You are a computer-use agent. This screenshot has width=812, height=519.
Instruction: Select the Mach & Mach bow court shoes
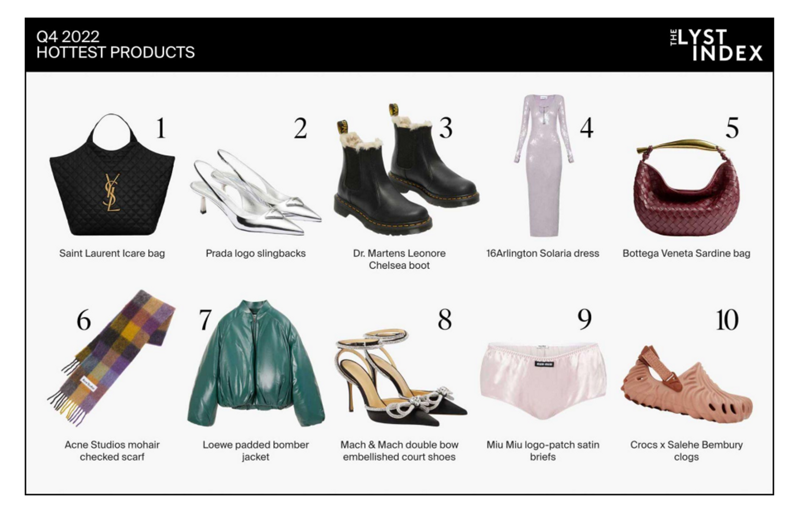point(401,378)
